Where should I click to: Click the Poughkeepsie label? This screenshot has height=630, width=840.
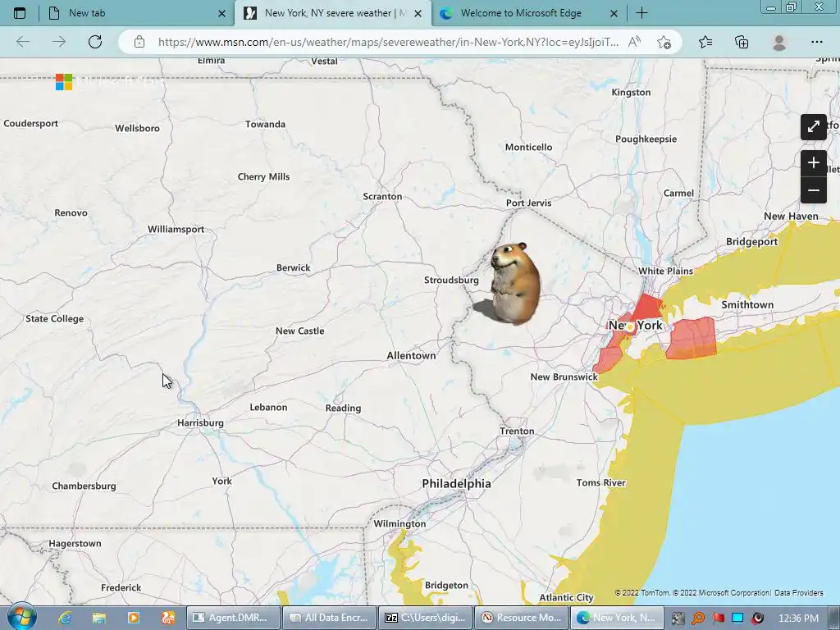(646, 139)
